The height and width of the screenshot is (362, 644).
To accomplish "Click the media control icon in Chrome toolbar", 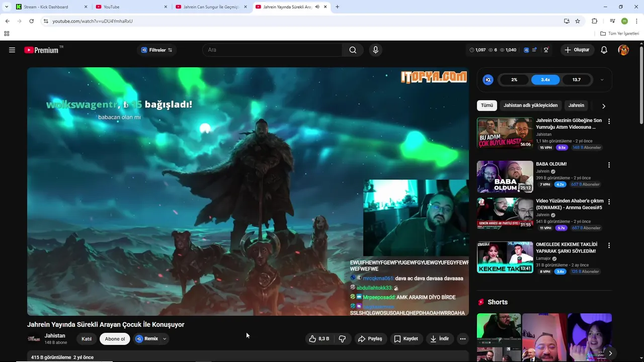I will [x=612, y=21].
